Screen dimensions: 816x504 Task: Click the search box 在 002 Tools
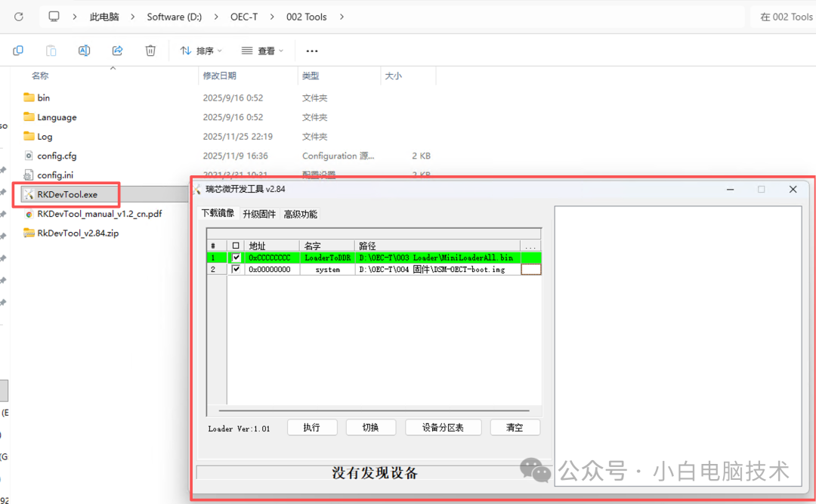(784, 17)
